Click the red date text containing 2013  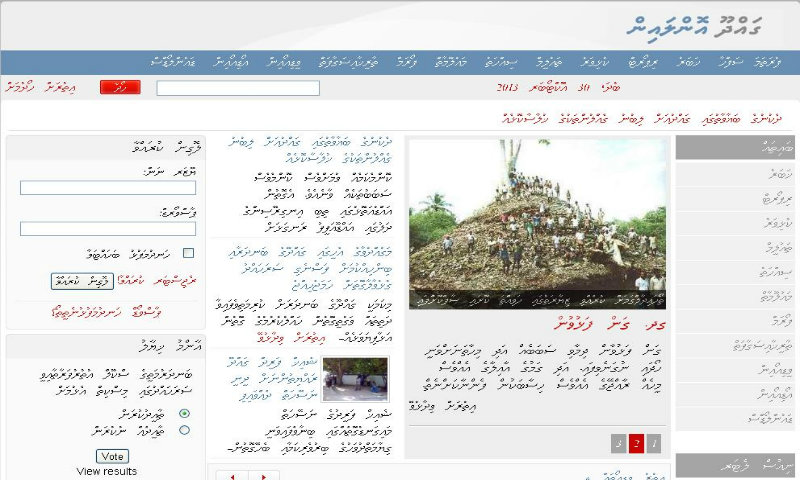[559, 87]
